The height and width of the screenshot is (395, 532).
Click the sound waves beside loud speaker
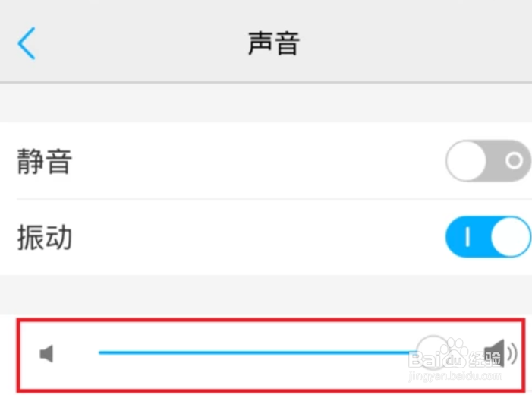(x=512, y=353)
